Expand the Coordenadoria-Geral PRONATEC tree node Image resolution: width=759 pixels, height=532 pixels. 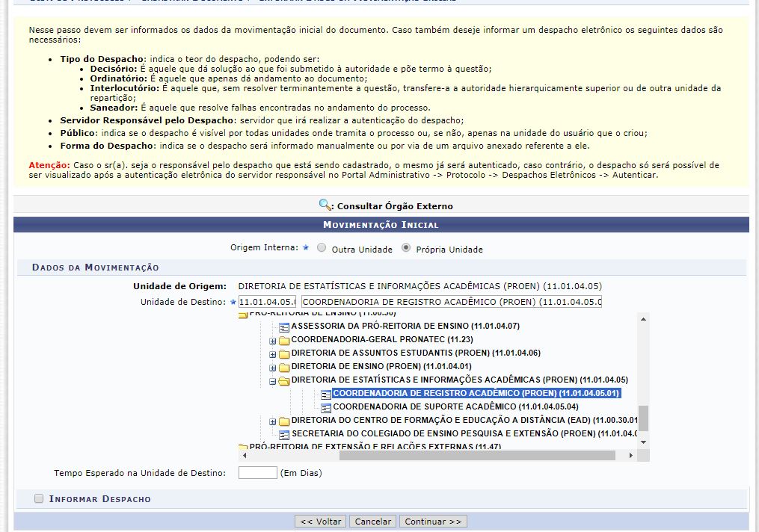pyautogui.click(x=273, y=340)
